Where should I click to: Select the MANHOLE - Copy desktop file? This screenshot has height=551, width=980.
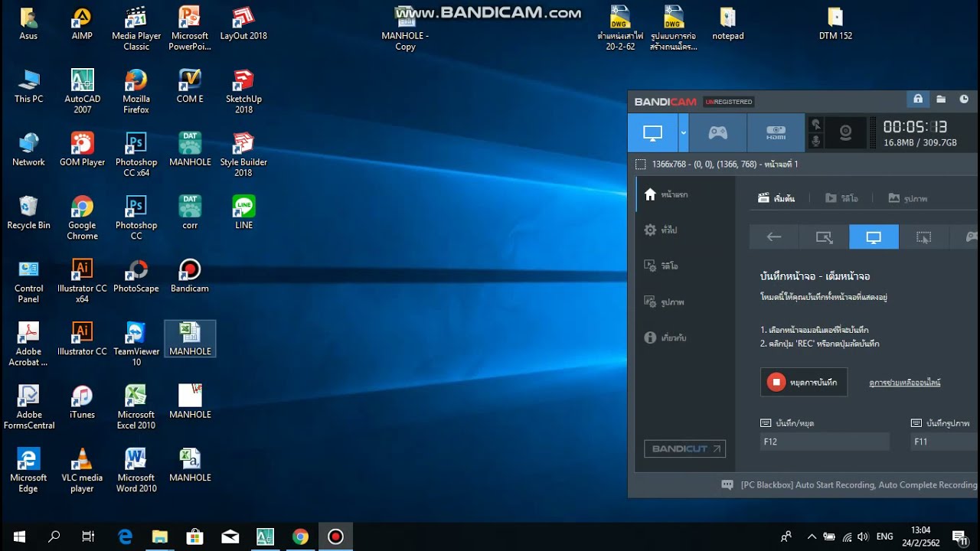[405, 29]
